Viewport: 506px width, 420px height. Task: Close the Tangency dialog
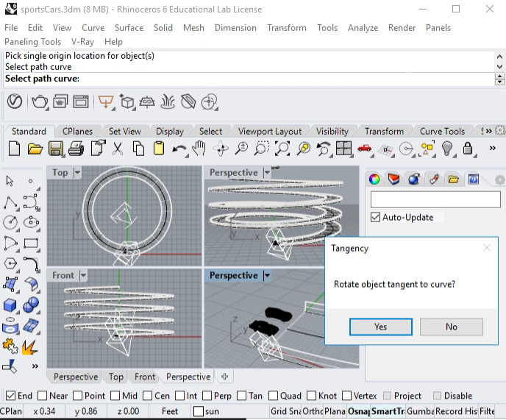coord(487,248)
